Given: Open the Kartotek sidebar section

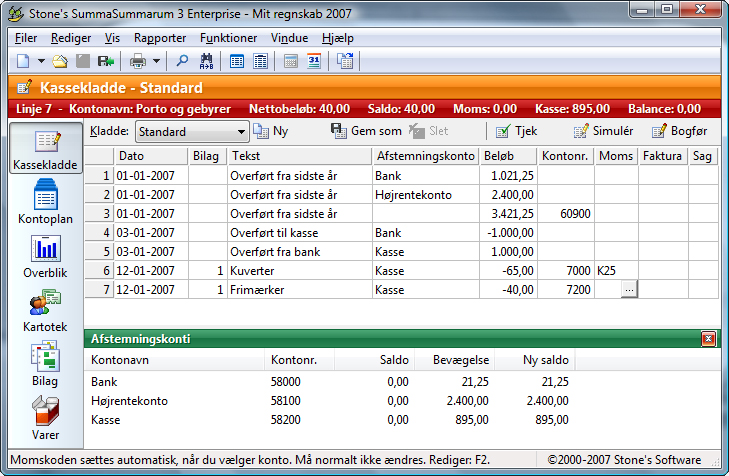Looking at the screenshot, I should (x=44, y=311).
